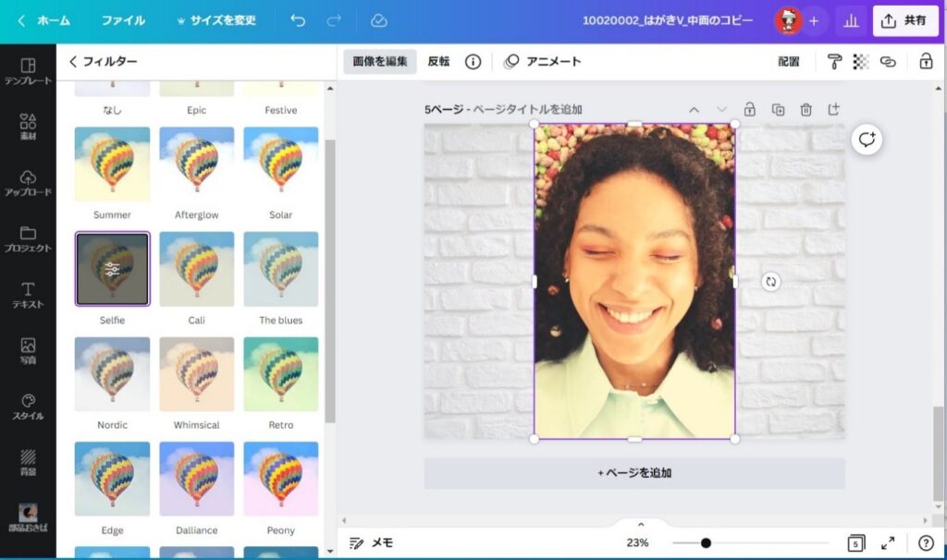
Task: Click the アニメート animate button
Action: pos(542,61)
